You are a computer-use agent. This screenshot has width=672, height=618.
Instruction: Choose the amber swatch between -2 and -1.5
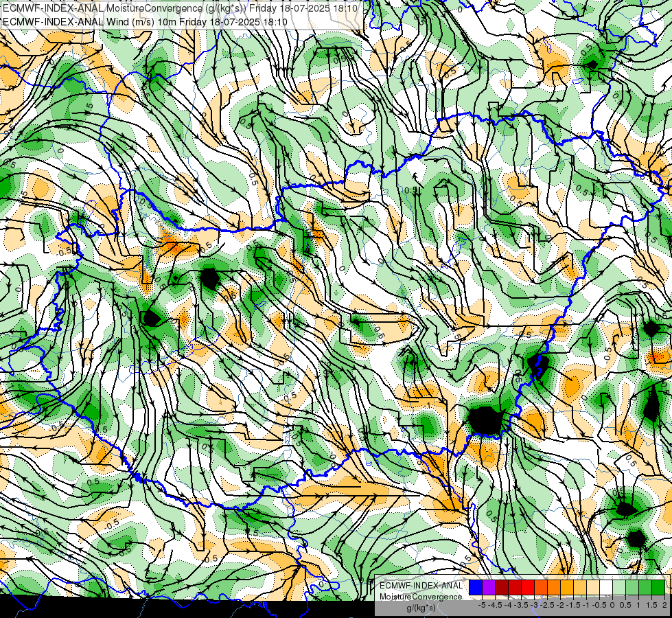tap(567, 587)
